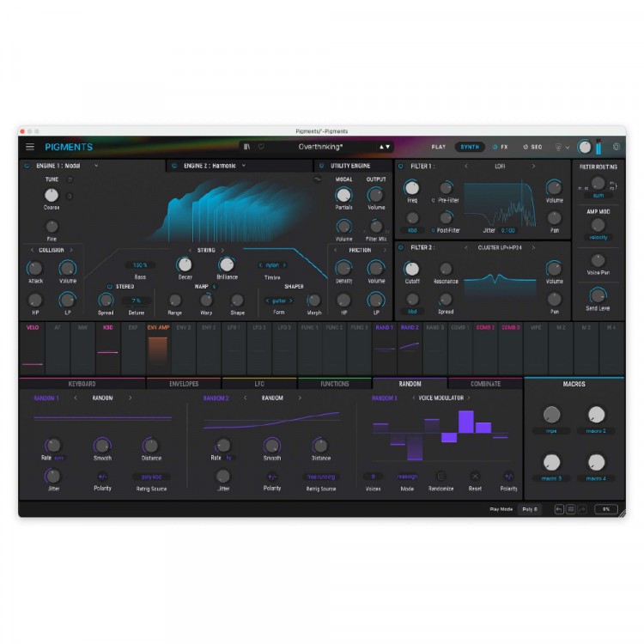This screenshot has width=644, height=644.
Task: Click the Detune 7 % value field
Action: click(136, 301)
